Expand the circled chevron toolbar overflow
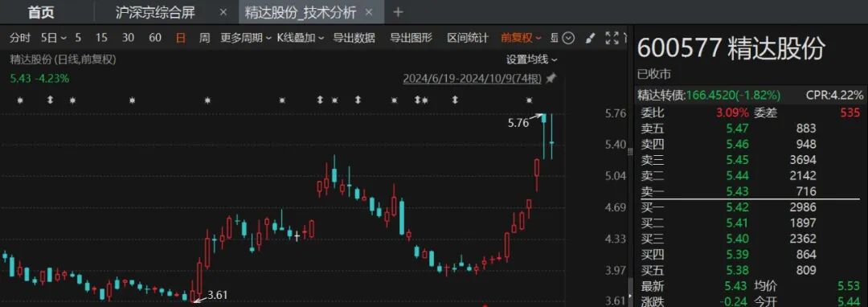Image resolution: width=868 pixels, height=307 pixels. [x=568, y=38]
